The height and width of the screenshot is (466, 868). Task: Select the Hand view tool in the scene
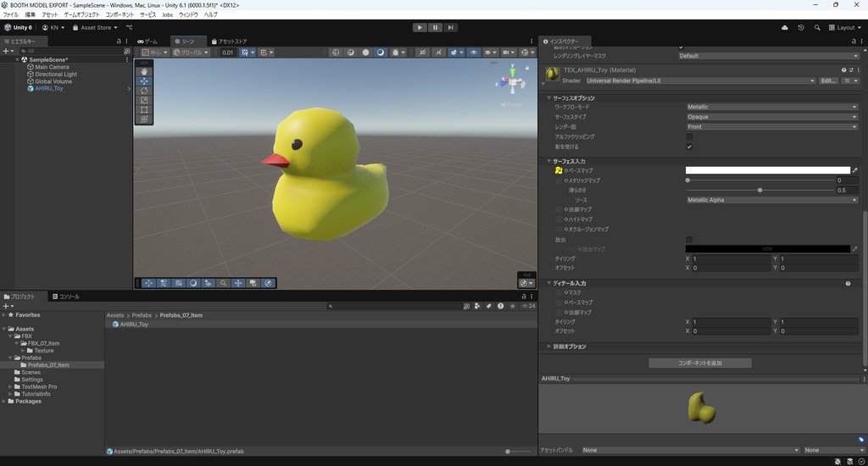pos(144,71)
